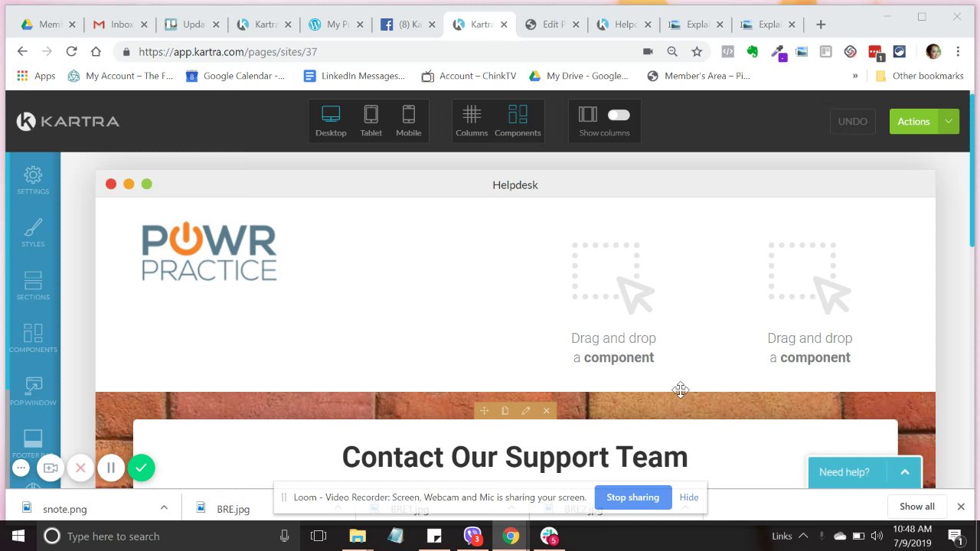The height and width of the screenshot is (551, 980).
Task: Click the Helpdesk title text
Action: (x=515, y=184)
